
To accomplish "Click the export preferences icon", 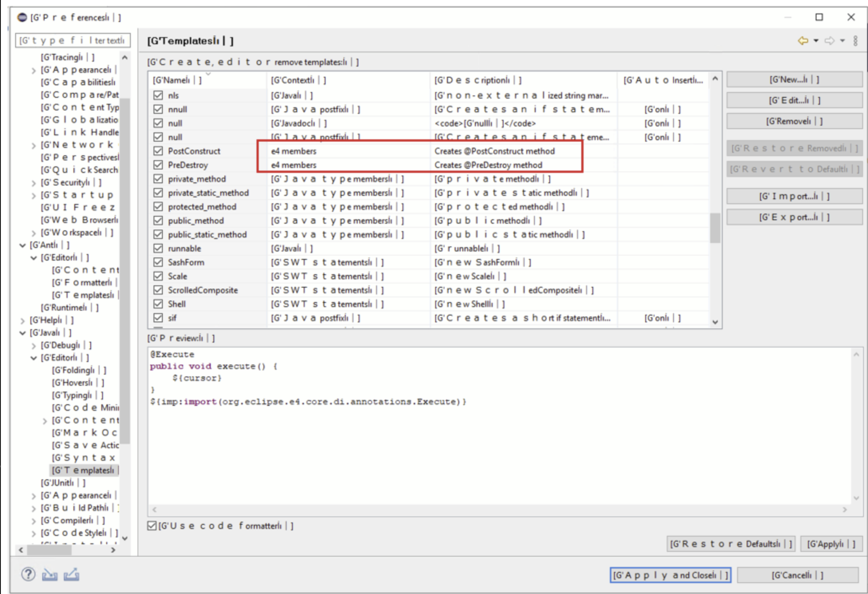I will pos(71,574).
